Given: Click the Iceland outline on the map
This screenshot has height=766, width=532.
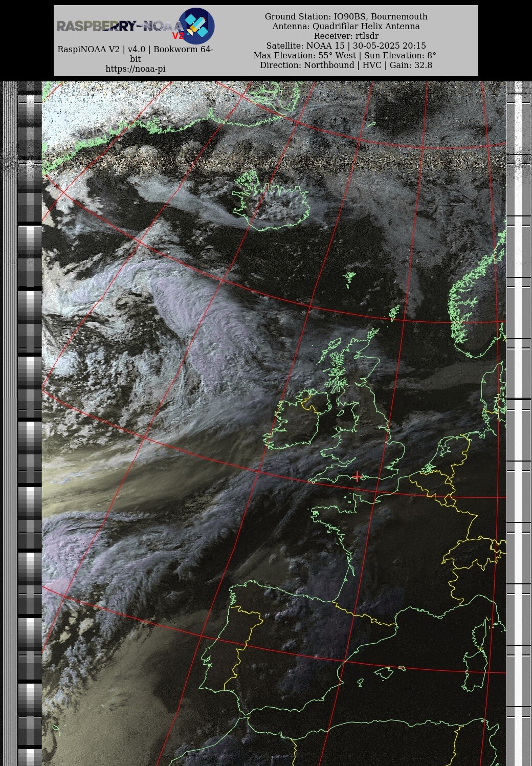Looking at the screenshot, I should pos(271,201).
